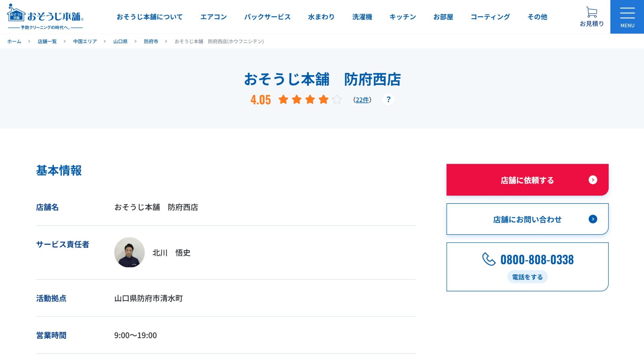Open the その他 menu item
Viewport: 644px width, 356px height.
pyautogui.click(x=537, y=17)
